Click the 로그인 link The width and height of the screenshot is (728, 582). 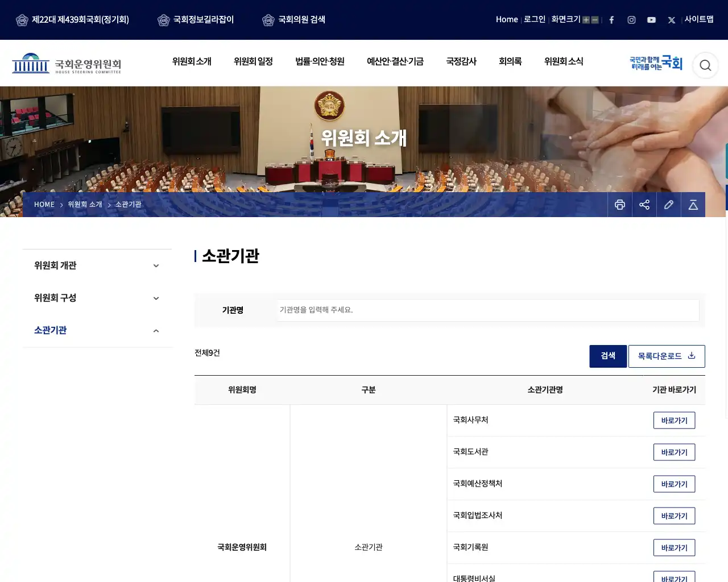(x=535, y=19)
